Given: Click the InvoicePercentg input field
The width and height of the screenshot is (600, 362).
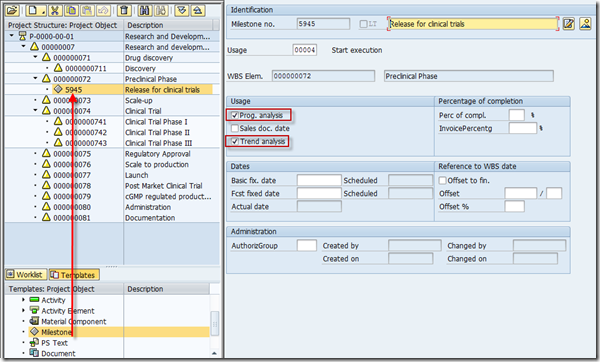Looking at the screenshot, I should click(523, 128).
